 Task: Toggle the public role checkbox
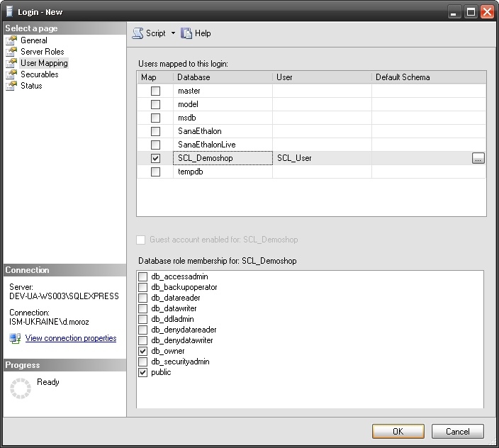click(x=143, y=372)
